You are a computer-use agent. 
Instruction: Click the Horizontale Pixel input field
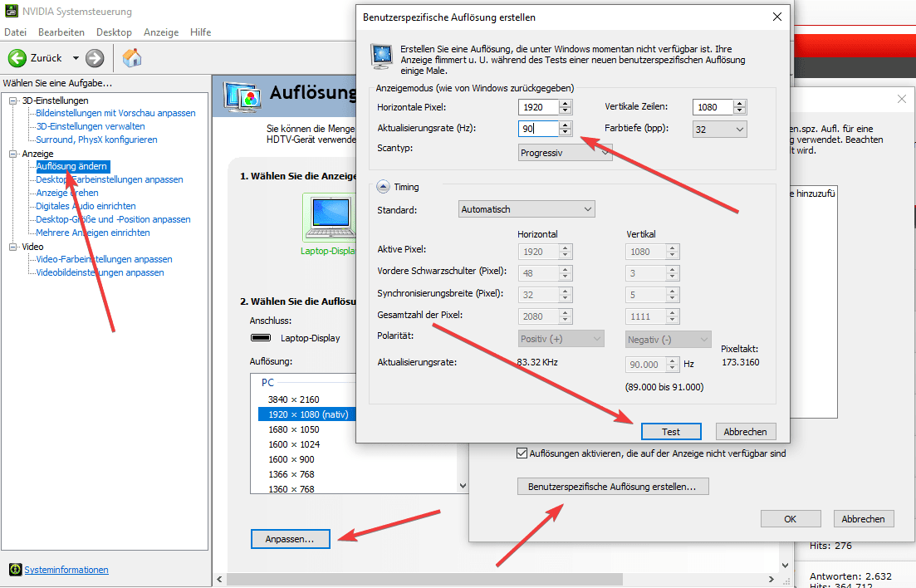click(538, 107)
